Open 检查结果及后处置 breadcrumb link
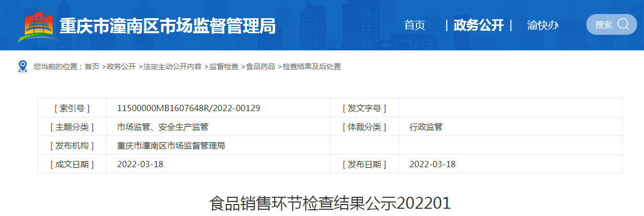 312,66
